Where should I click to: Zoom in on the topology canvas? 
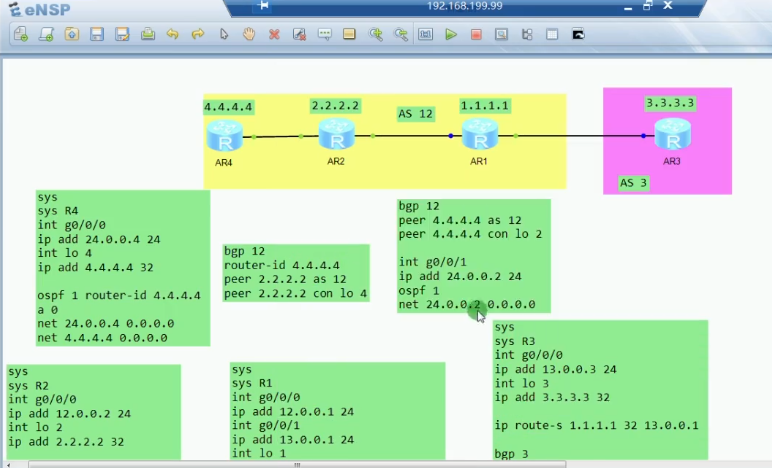[x=376, y=34]
